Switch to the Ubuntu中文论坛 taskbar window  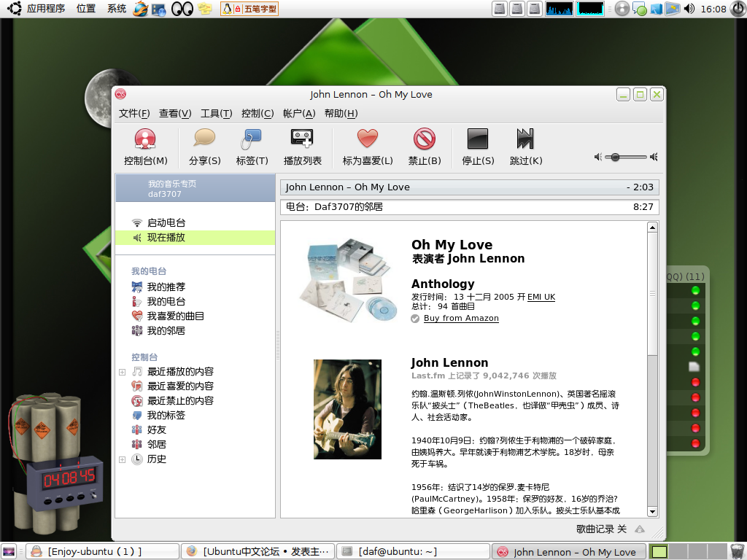[x=258, y=551]
